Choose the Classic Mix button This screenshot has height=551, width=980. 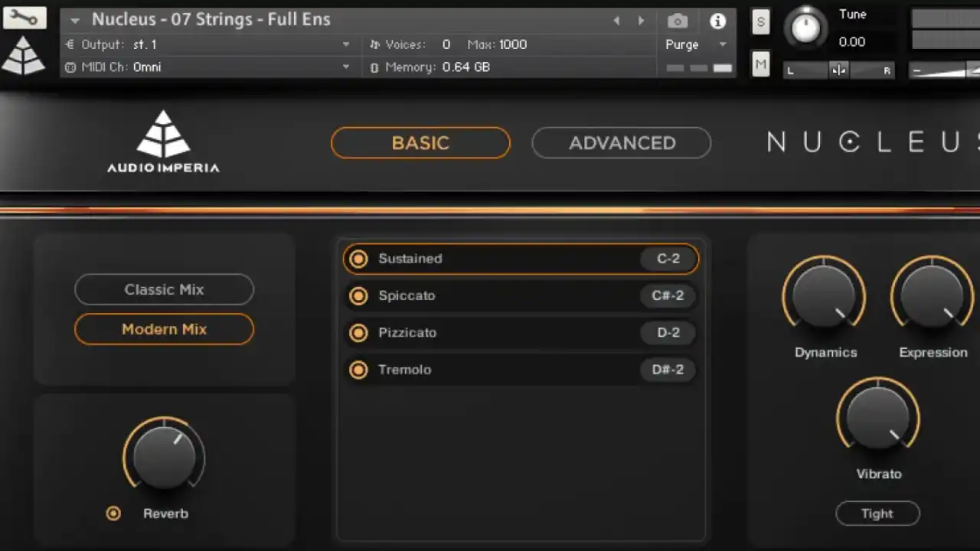click(164, 289)
